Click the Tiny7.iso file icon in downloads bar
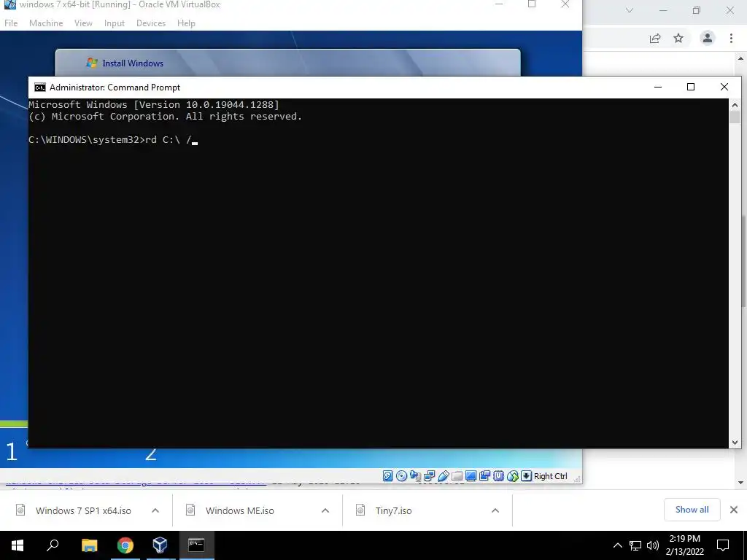 click(360, 510)
